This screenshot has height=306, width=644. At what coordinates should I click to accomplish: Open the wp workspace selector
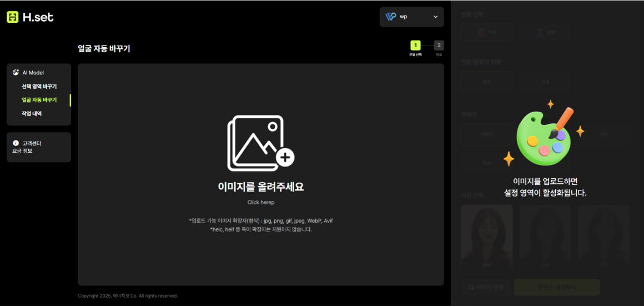[x=411, y=17]
